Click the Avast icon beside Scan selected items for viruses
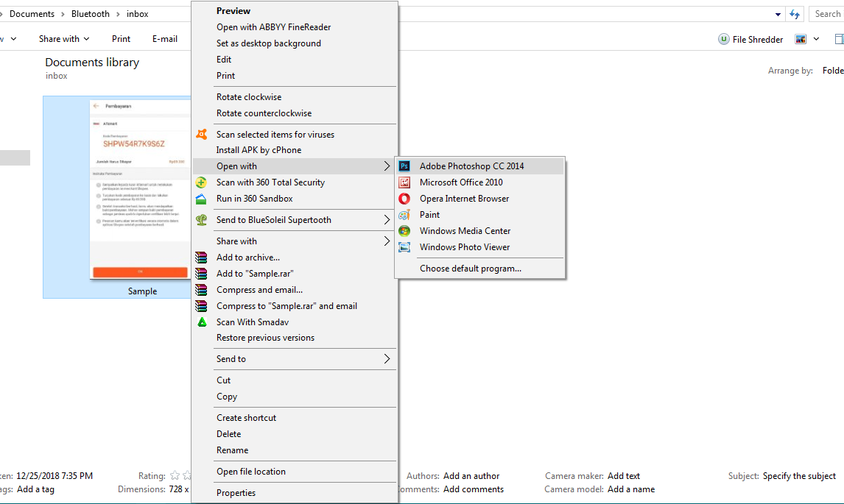Image resolution: width=844 pixels, height=504 pixels. [201, 135]
